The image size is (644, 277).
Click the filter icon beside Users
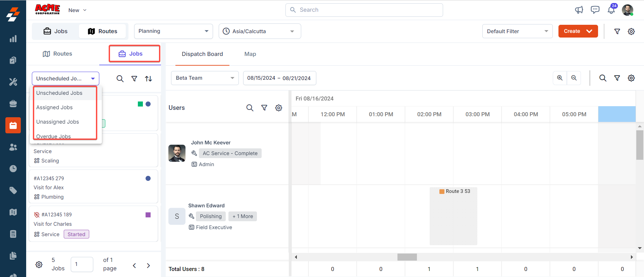[x=264, y=108]
